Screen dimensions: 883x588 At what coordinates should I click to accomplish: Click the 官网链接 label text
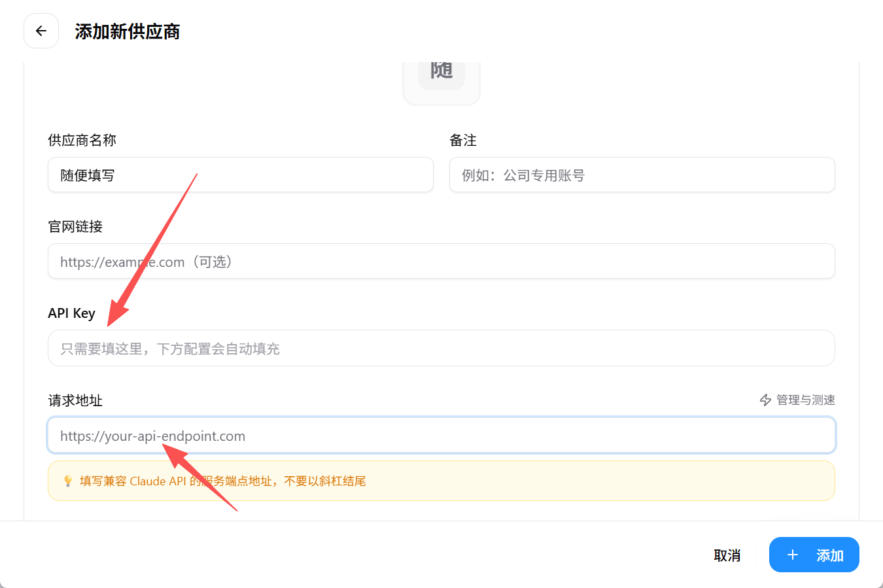(x=75, y=226)
